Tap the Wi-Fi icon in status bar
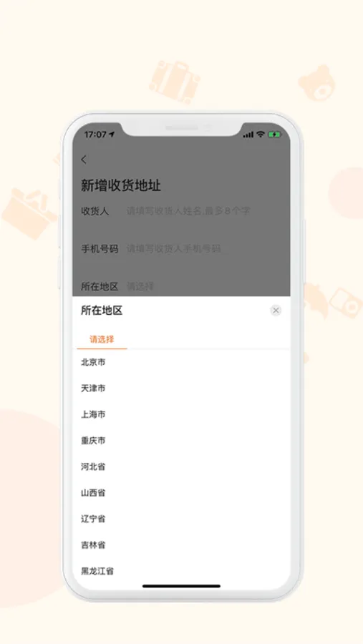363x644 pixels. coord(260,135)
